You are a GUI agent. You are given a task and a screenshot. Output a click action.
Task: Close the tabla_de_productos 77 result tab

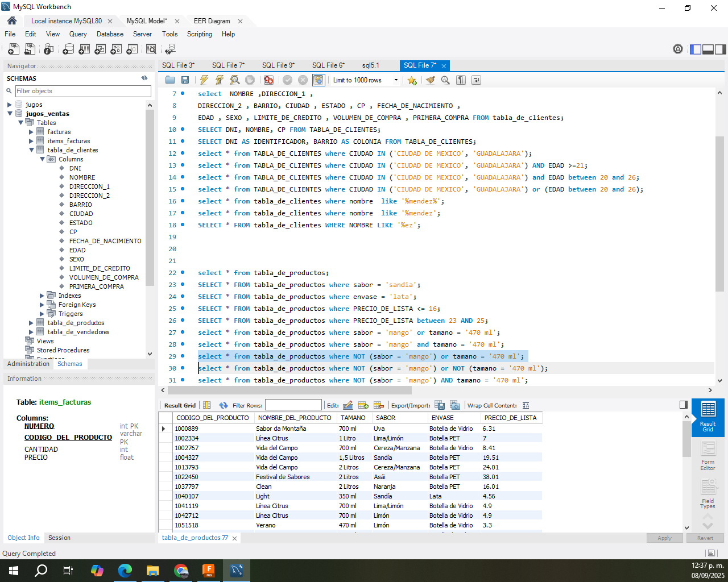(x=234, y=538)
